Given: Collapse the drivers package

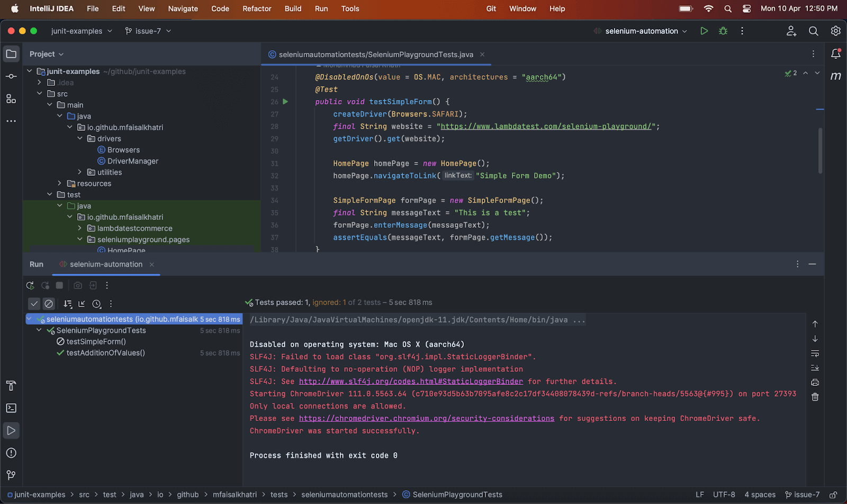Looking at the screenshot, I should pyautogui.click(x=80, y=138).
